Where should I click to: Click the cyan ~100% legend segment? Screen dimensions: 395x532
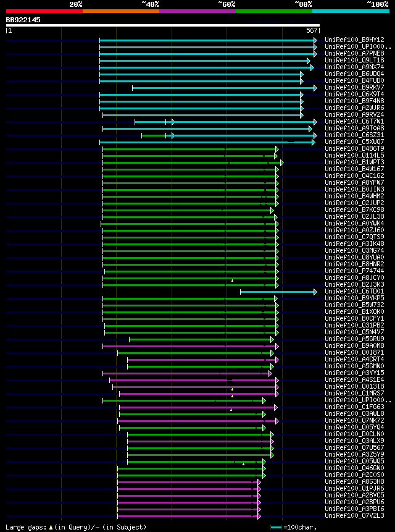351,11
